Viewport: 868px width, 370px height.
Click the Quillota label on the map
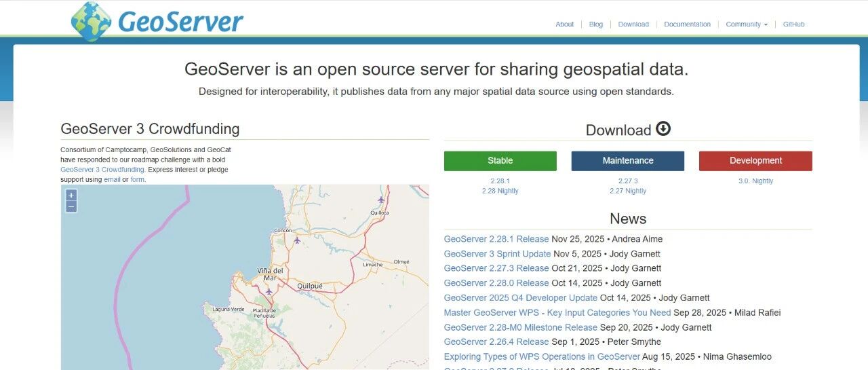380,212
